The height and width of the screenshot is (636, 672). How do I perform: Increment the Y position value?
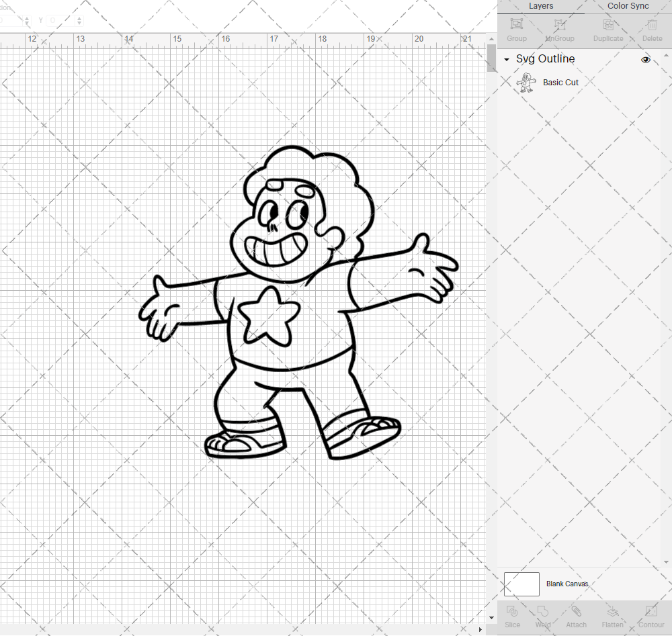pyautogui.click(x=79, y=17)
